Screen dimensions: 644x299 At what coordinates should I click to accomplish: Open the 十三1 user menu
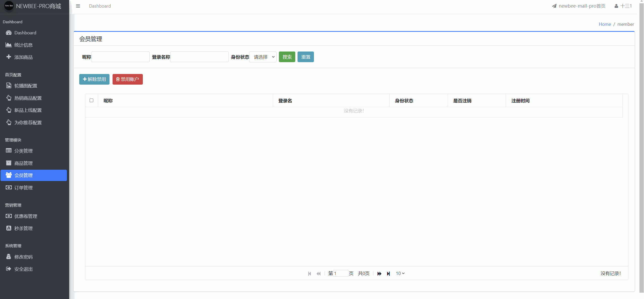coord(623,6)
